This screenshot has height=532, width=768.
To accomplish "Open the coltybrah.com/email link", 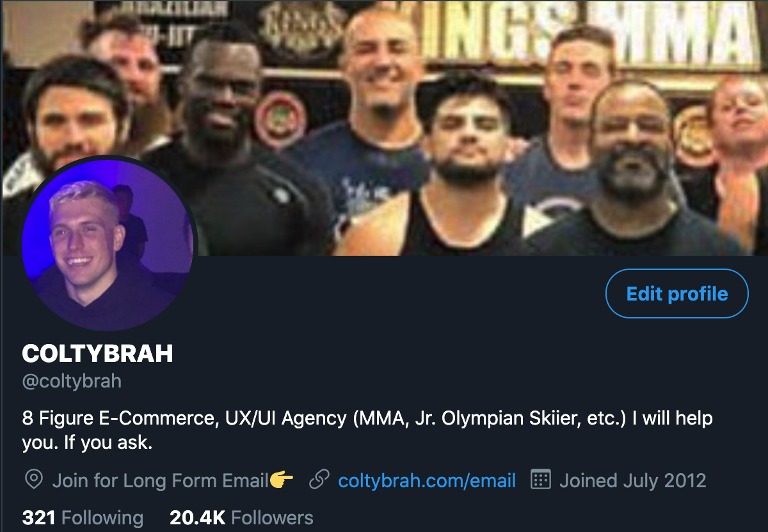I will (427, 480).
